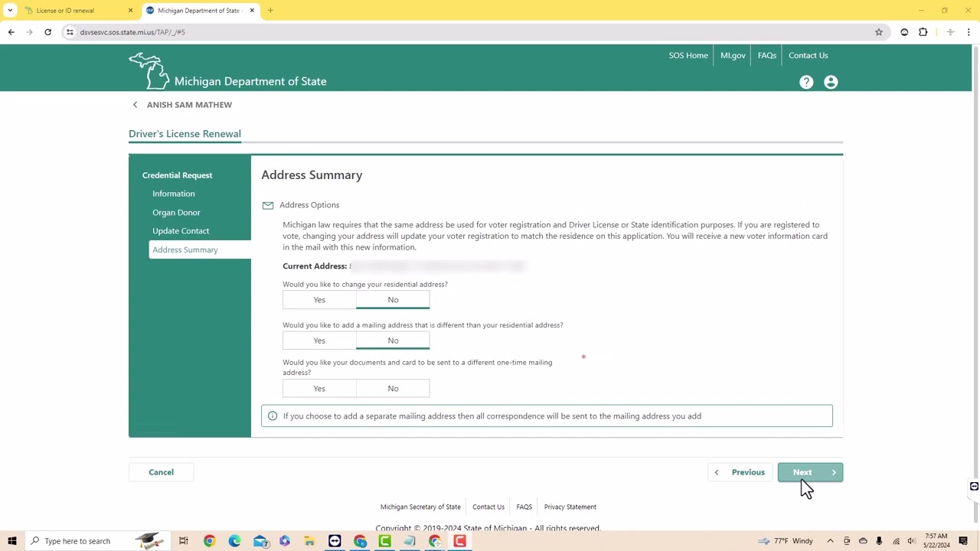Image resolution: width=980 pixels, height=551 pixels.
Task: Choose Yes for one-time mailing address
Action: pos(319,389)
